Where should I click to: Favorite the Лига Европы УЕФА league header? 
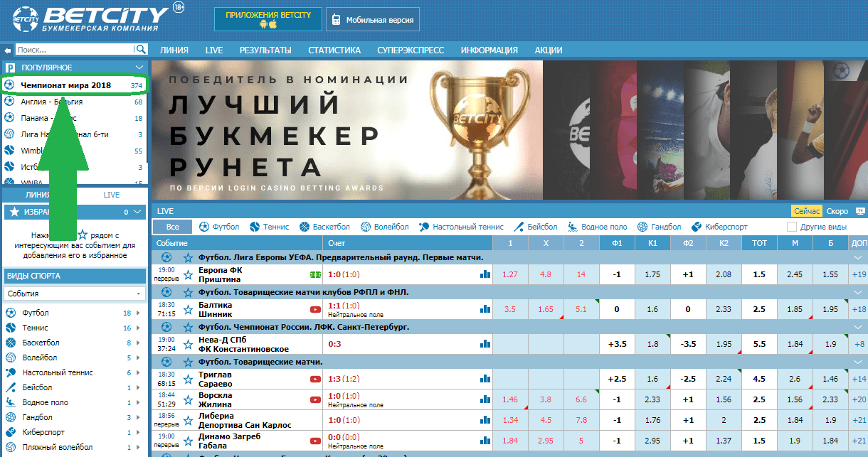point(189,257)
